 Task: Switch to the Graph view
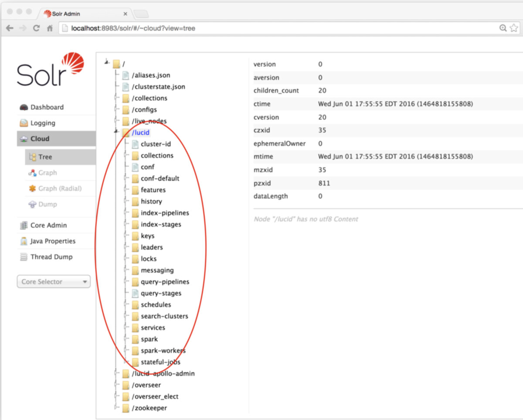coord(48,173)
